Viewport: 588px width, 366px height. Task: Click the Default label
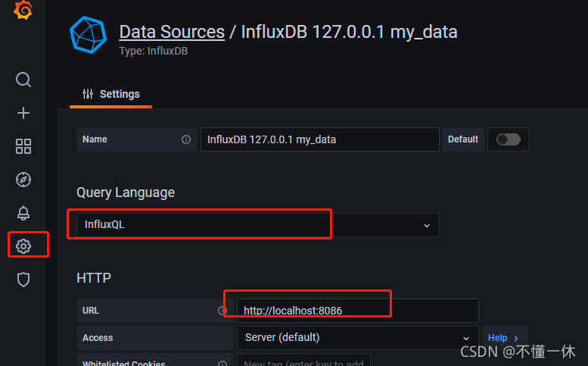click(462, 139)
